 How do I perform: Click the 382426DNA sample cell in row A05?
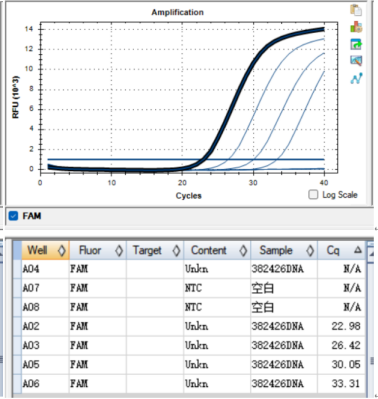pyautogui.click(x=284, y=364)
